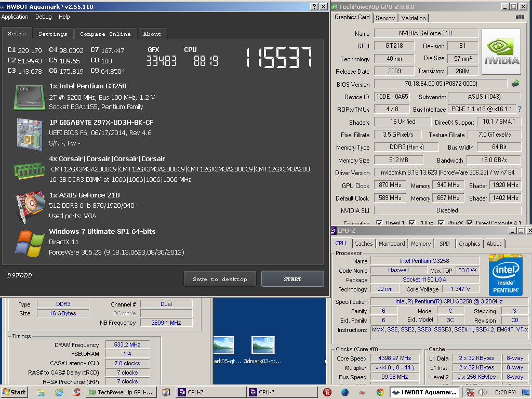
Task: Switch to the Score tab in Aquamark
Action: pyautogui.click(x=17, y=34)
